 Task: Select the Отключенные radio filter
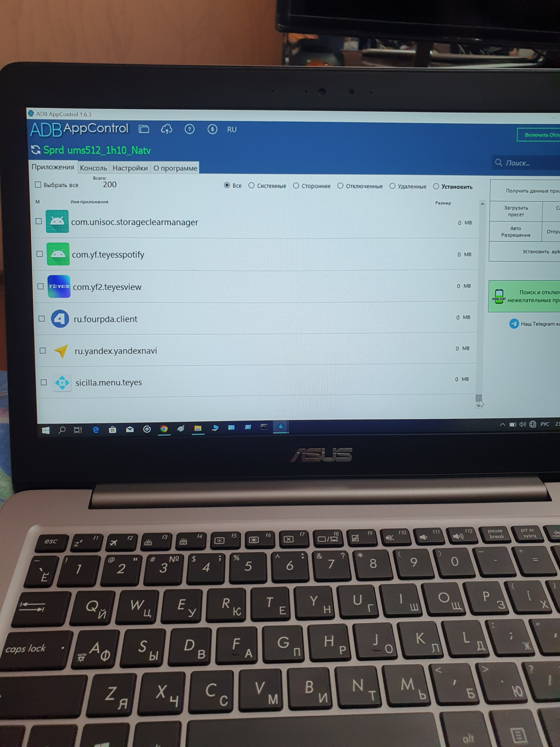(340, 186)
